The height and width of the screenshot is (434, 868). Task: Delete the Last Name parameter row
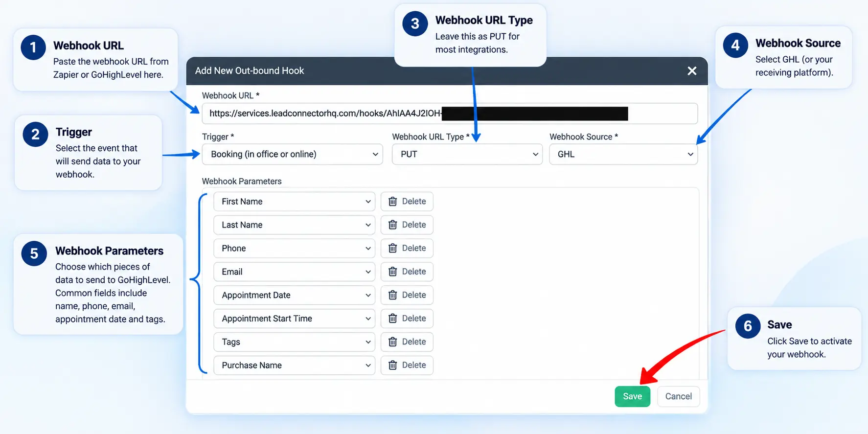(x=407, y=225)
